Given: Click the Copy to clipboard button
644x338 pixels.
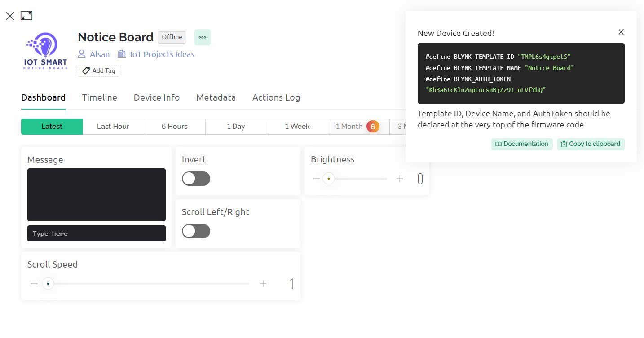Looking at the screenshot, I should [590, 144].
